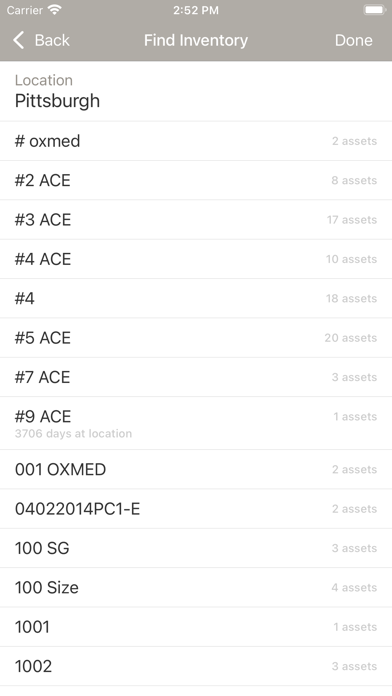392x696 pixels.
Task: Open #5 ACE inventory item
Action: click(x=196, y=338)
